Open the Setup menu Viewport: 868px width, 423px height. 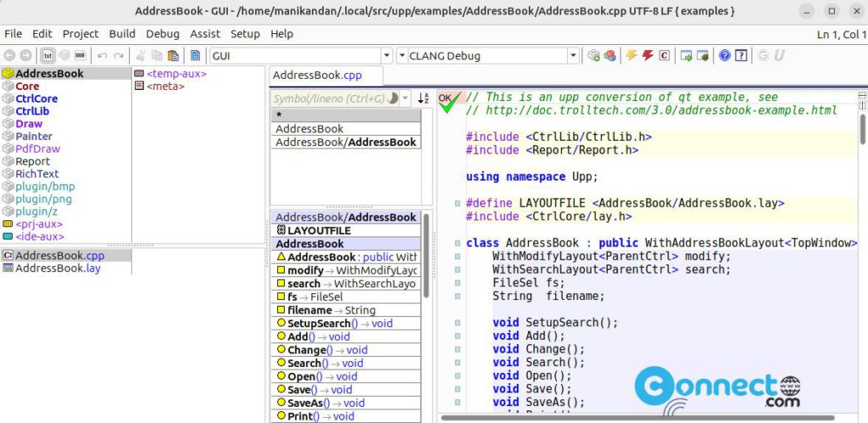coord(245,34)
